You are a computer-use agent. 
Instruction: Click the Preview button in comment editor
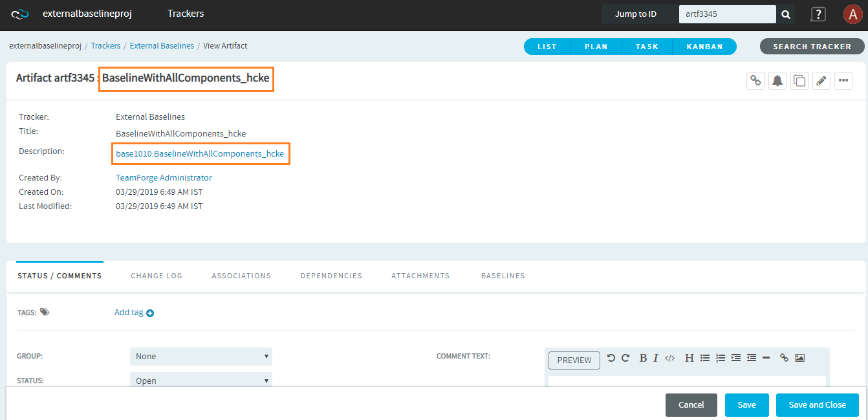pyautogui.click(x=574, y=360)
